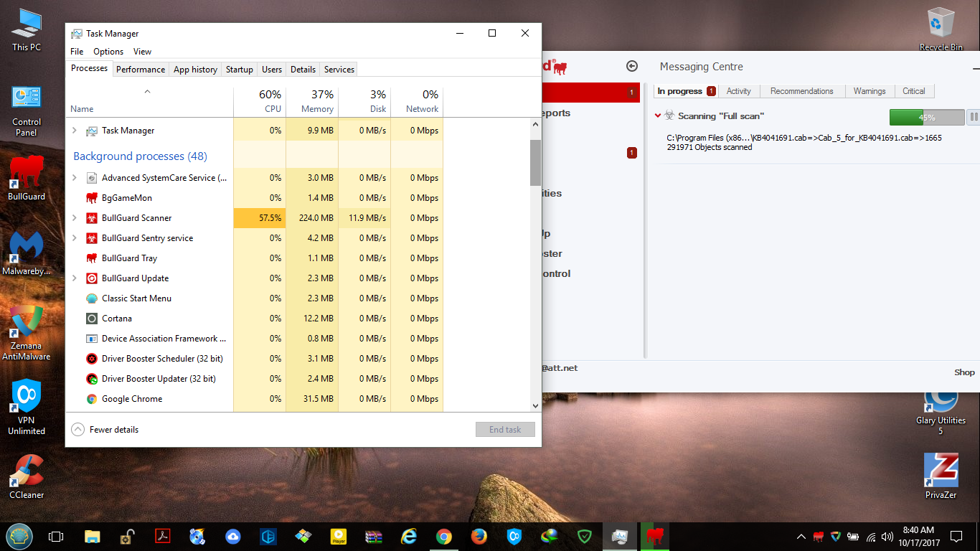The image size is (980, 551).
Task: Click the BullGuard Tray process icon
Action: pos(92,258)
